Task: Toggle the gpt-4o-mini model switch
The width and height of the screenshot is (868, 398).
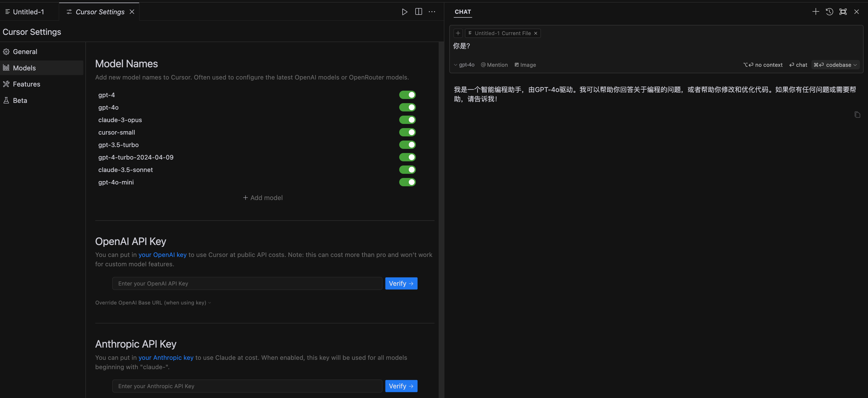Action: [x=407, y=182]
